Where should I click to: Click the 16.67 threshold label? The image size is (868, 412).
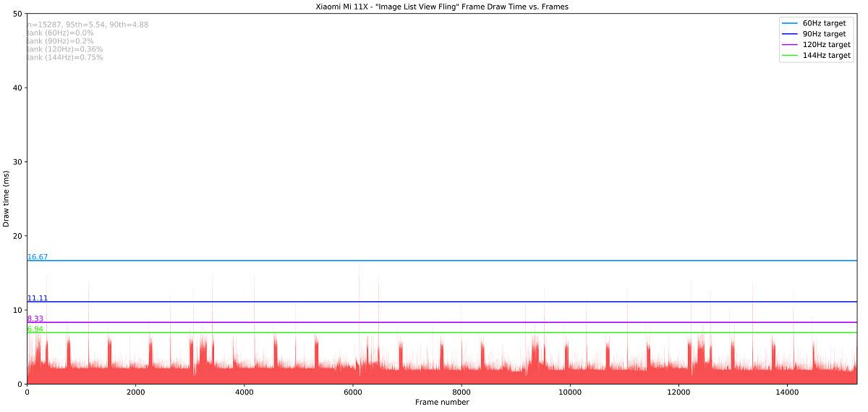38,257
